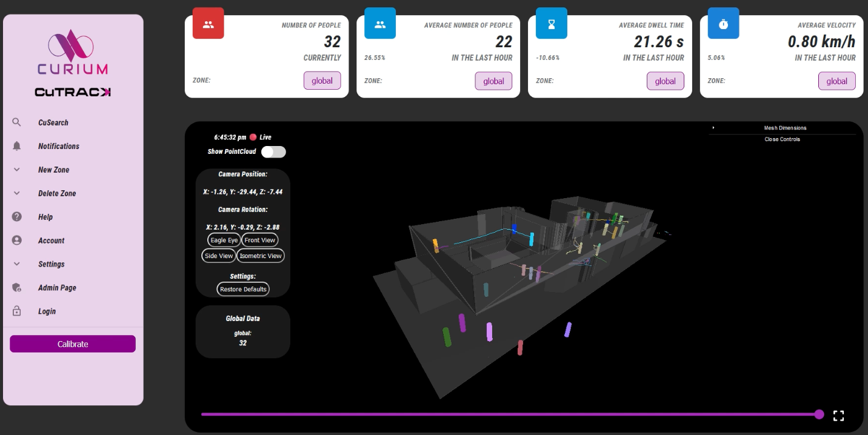Screen dimensions: 868x435
Task: Open the Account profile icon
Action: 17,241
